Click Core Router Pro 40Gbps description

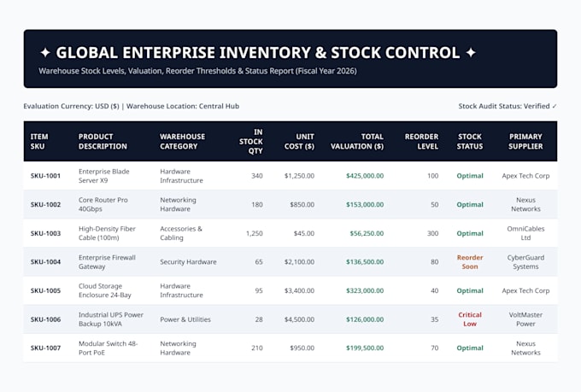[x=103, y=204]
